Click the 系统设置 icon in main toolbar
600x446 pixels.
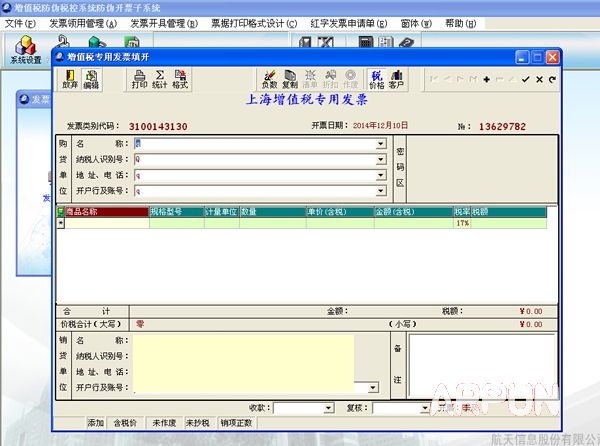tap(26, 49)
